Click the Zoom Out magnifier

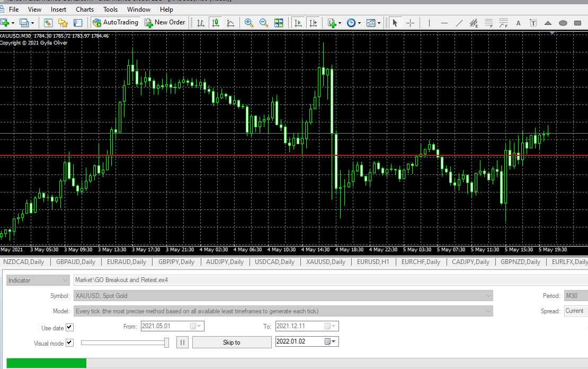click(264, 23)
